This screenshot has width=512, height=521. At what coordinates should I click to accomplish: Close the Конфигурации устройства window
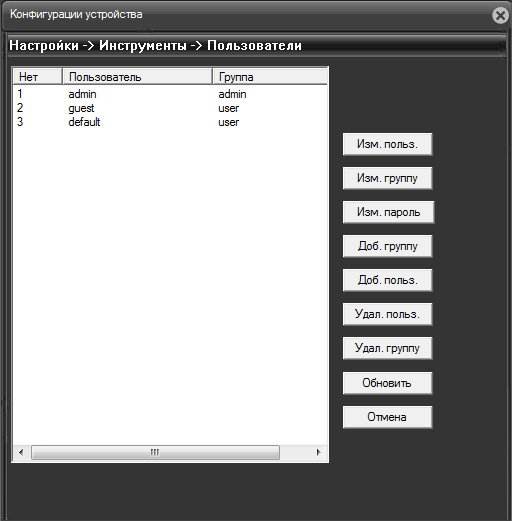(x=500, y=15)
